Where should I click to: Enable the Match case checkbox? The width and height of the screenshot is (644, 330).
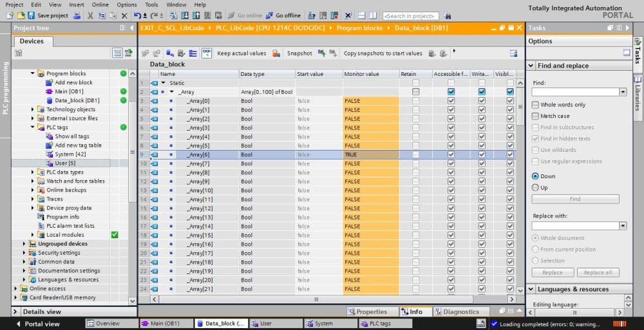tap(535, 116)
